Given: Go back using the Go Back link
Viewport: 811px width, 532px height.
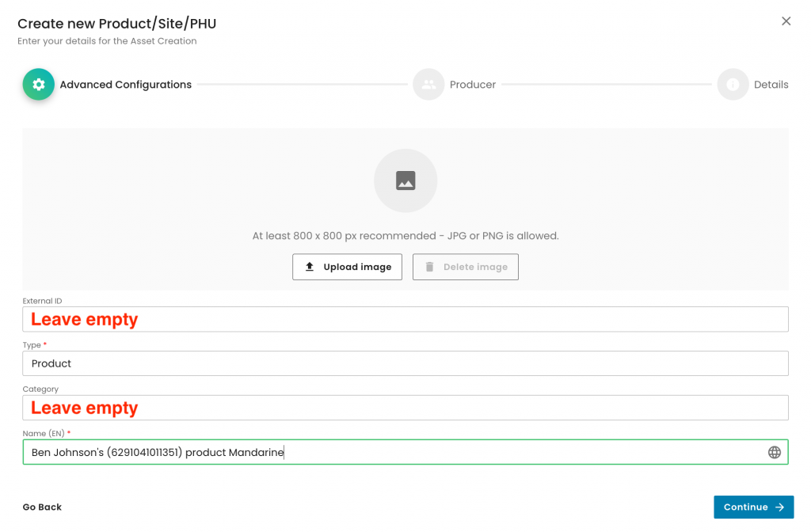Looking at the screenshot, I should pos(42,507).
